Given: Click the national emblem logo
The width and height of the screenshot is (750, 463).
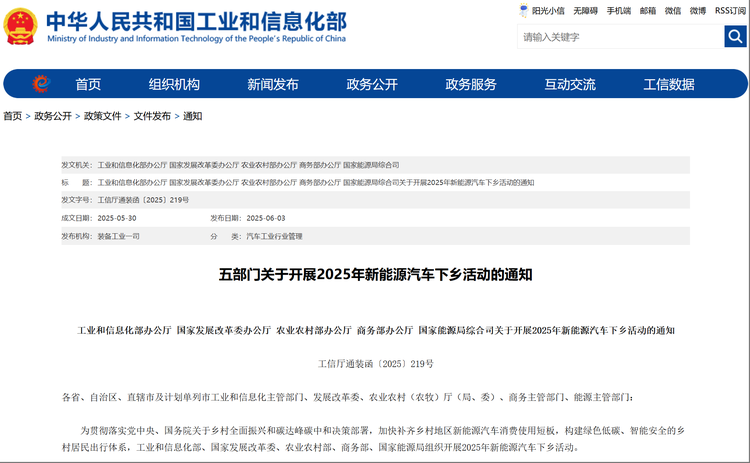Looking at the screenshot, I should point(20,27).
